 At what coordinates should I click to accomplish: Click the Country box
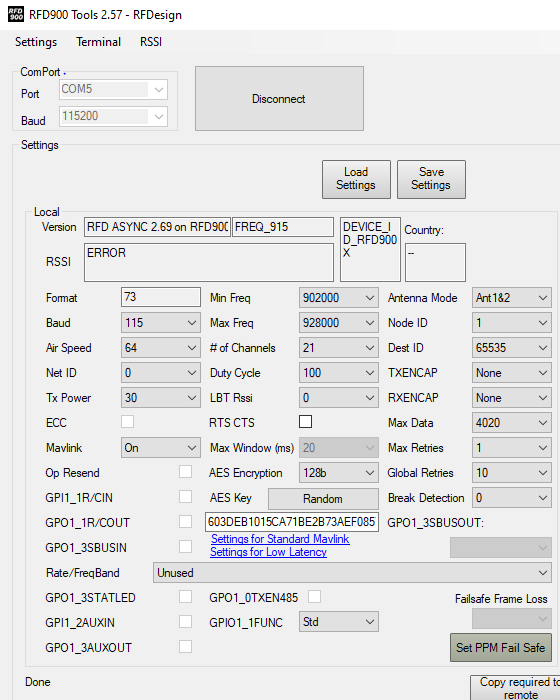435,262
